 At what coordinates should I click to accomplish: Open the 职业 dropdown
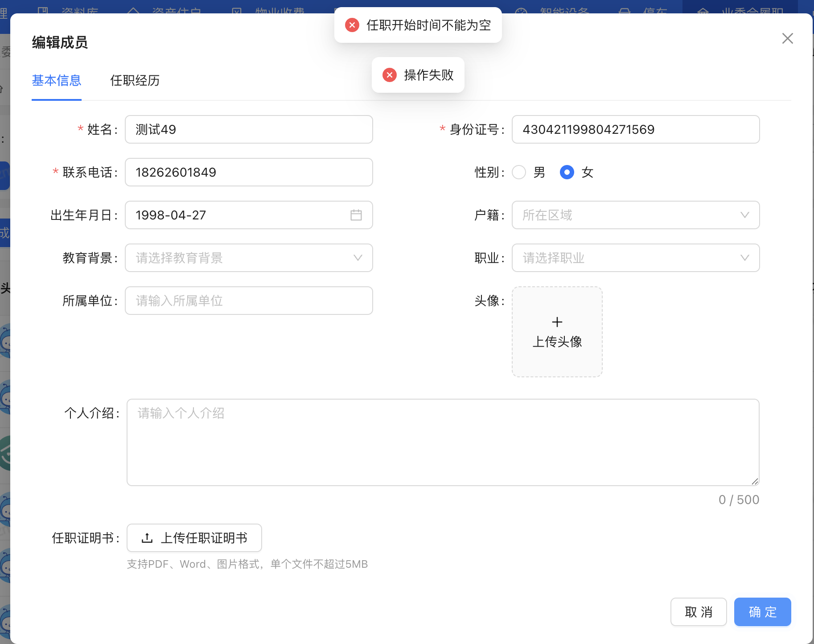745,258
